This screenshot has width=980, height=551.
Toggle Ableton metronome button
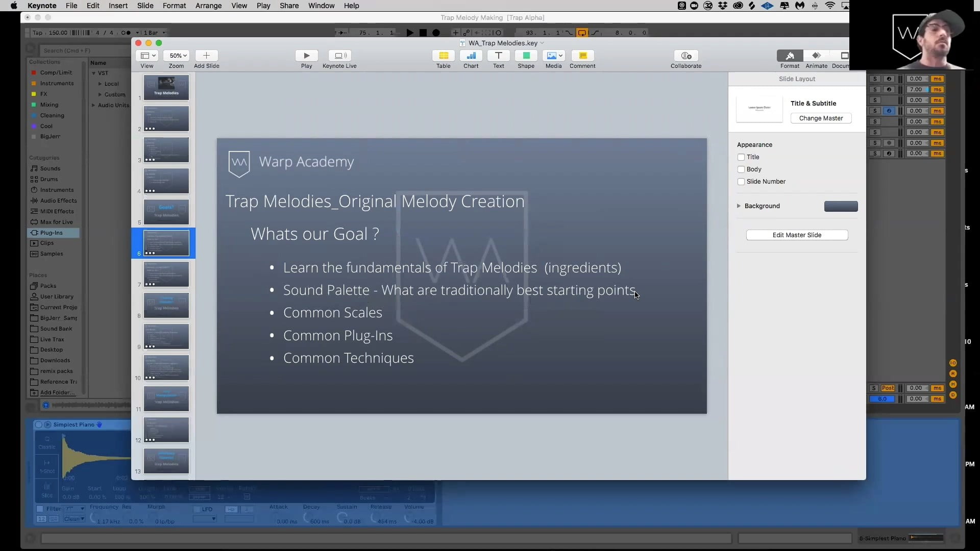pos(126,33)
